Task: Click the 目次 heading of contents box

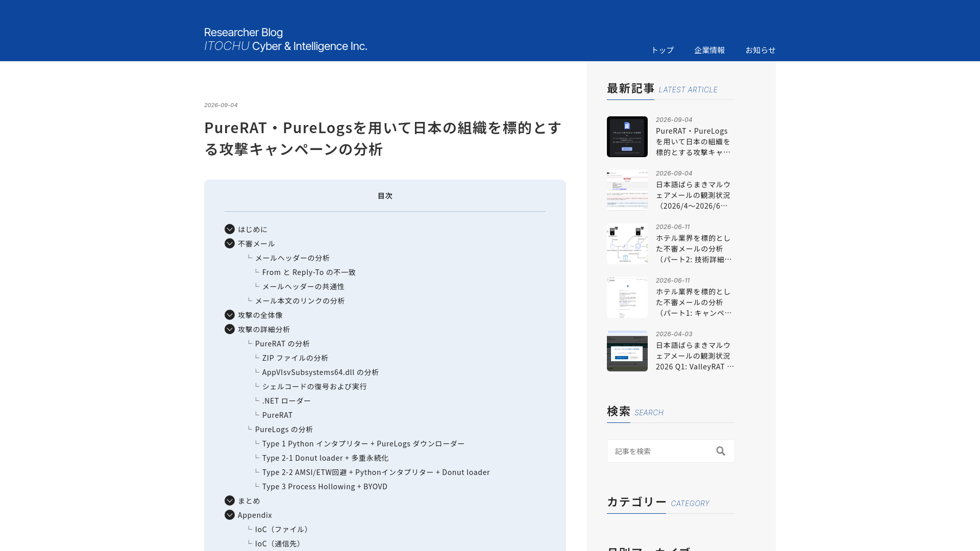Action: (385, 196)
